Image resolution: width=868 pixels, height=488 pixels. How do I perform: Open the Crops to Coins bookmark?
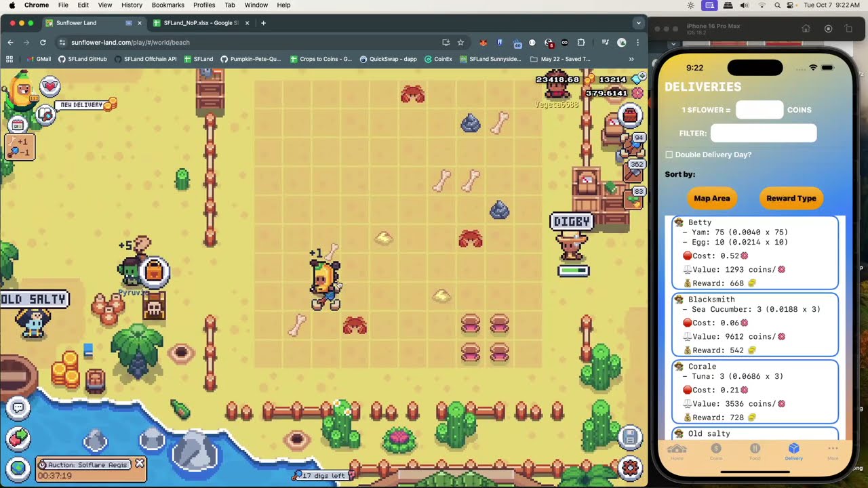click(321, 59)
